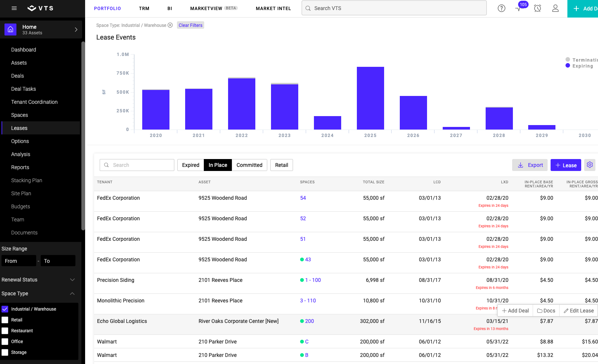The image size is (598, 364).
Task: Switch to the TRM tab
Action: point(144,9)
